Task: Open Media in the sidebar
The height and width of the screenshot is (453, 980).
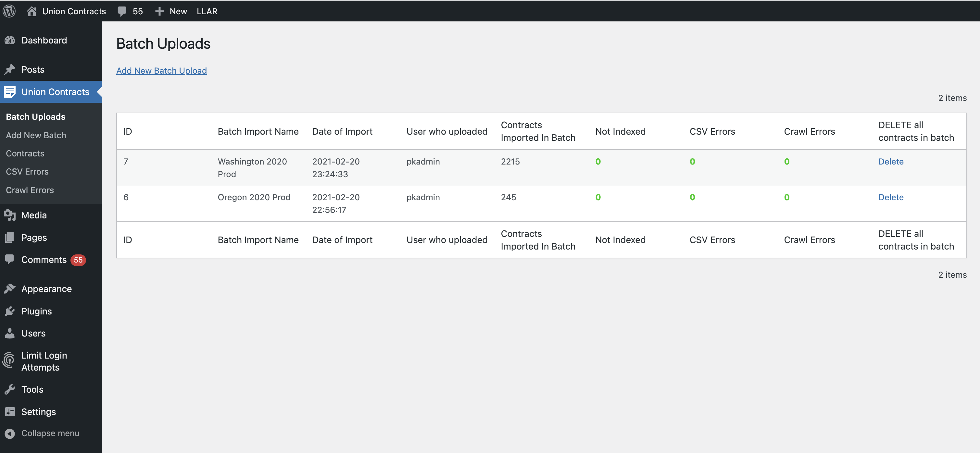Action: (x=34, y=215)
